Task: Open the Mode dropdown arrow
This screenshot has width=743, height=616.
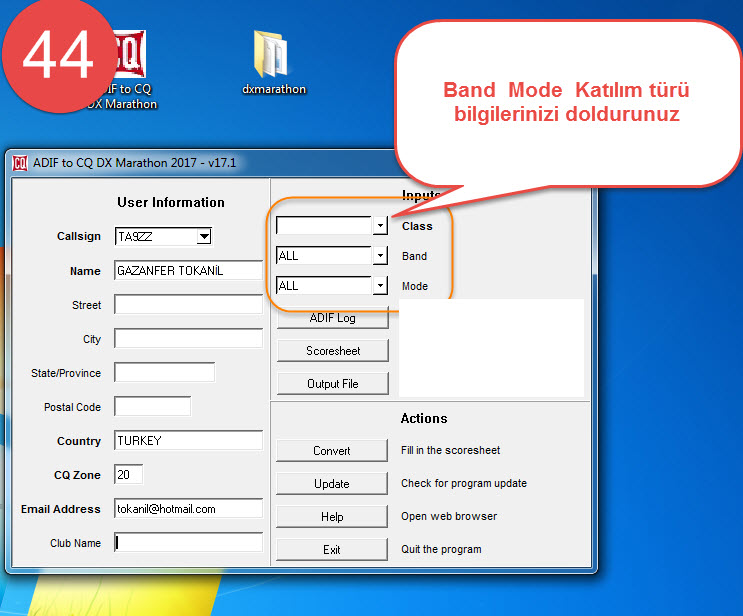Action: point(380,286)
